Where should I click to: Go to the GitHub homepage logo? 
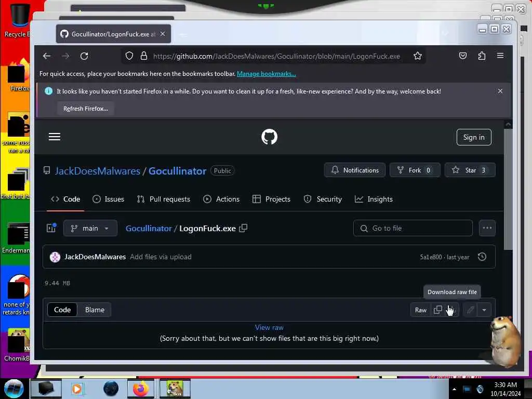pos(270,137)
